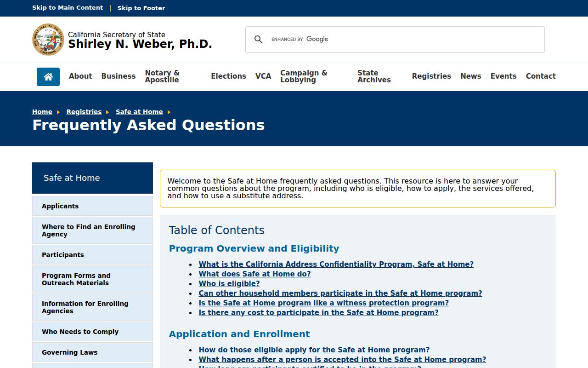Follow the Skip to Main Content link
This screenshot has height=368, width=588.
pyautogui.click(x=68, y=8)
